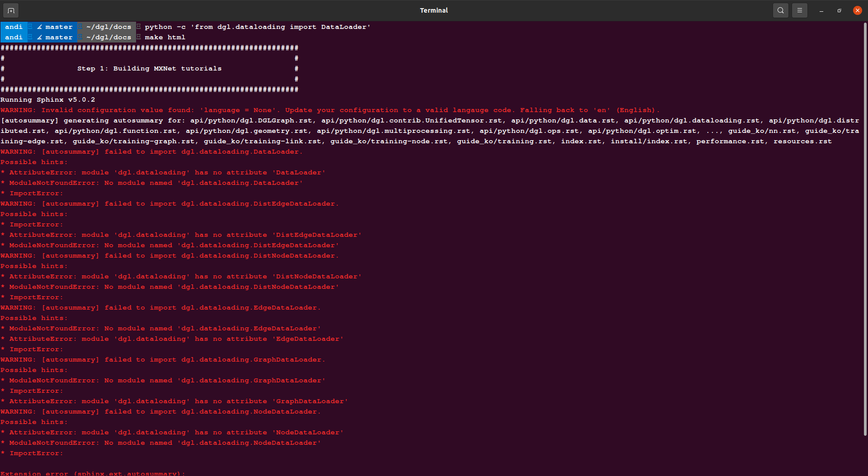Click the Running Sphinx v5.0.2 line

[48, 99]
